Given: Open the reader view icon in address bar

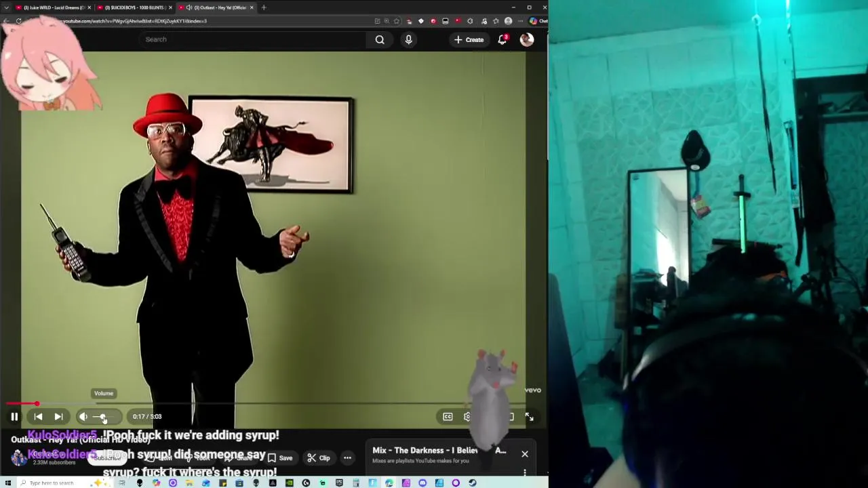Looking at the screenshot, I should tap(377, 21).
